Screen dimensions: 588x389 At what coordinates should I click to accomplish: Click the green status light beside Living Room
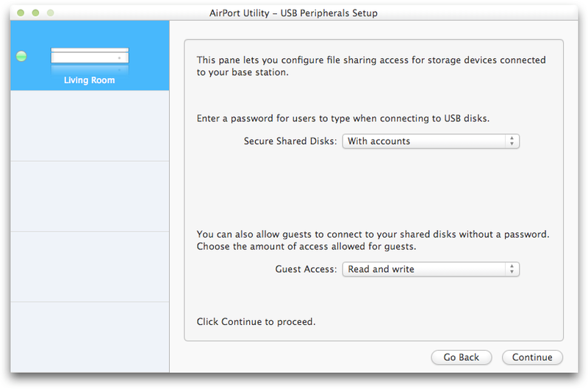pos(21,57)
